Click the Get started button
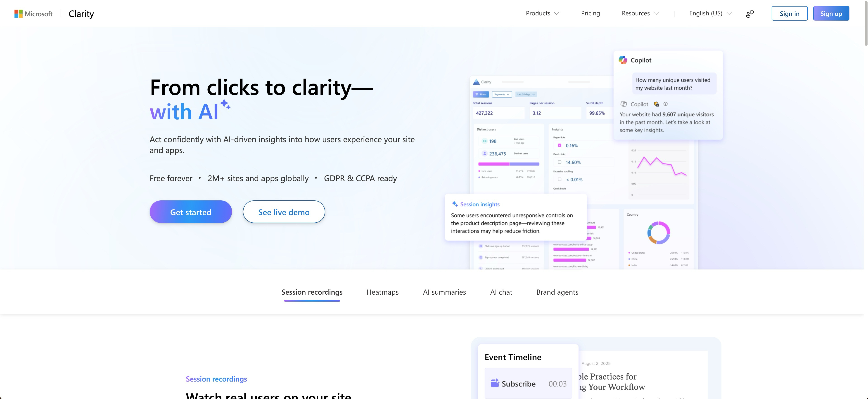Viewport: 868px width, 399px height. pyautogui.click(x=191, y=212)
